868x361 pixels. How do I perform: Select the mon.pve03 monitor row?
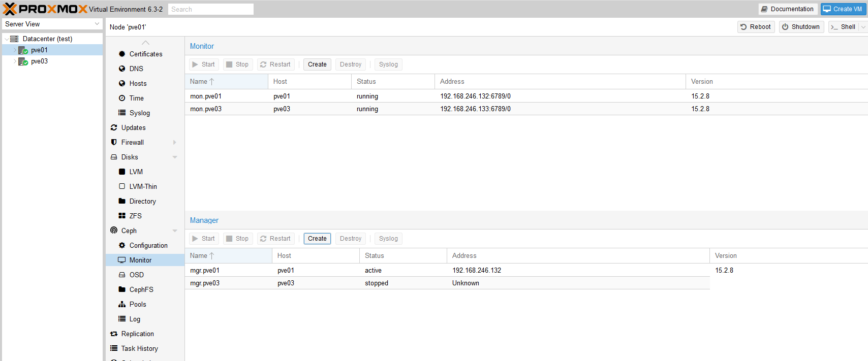click(526, 109)
